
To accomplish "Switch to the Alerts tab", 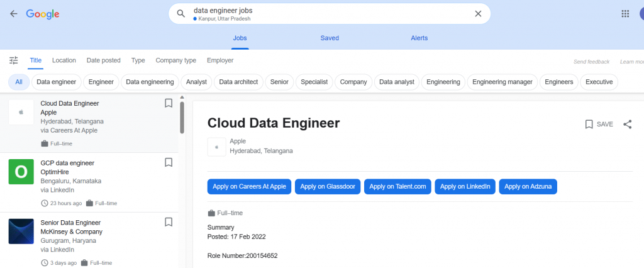I will click(419, 38).
